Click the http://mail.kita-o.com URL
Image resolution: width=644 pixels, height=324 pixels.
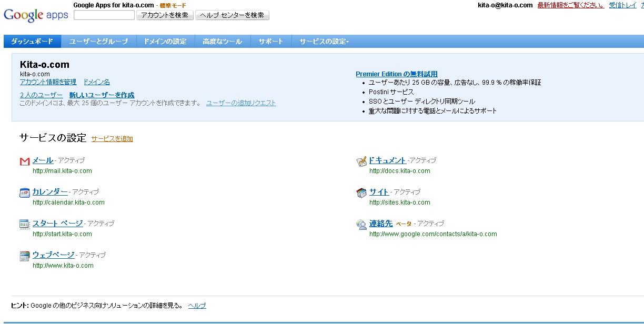tap(62, 171)
